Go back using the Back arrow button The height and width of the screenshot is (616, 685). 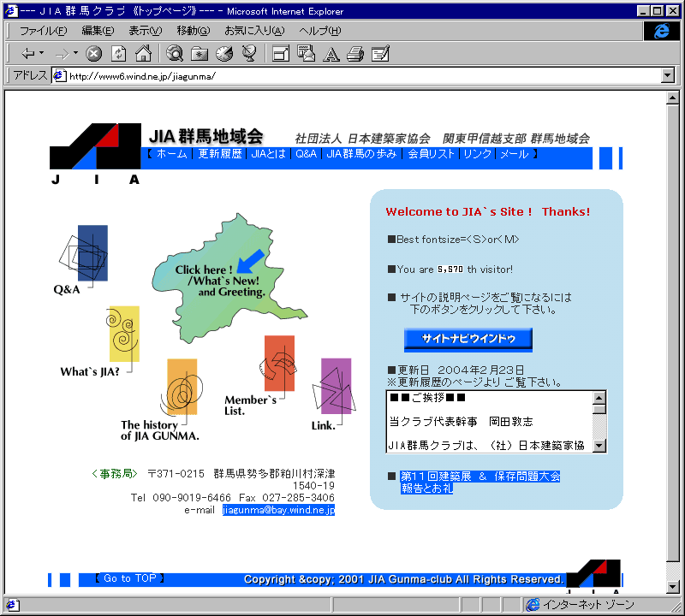[x=28, y=54]
